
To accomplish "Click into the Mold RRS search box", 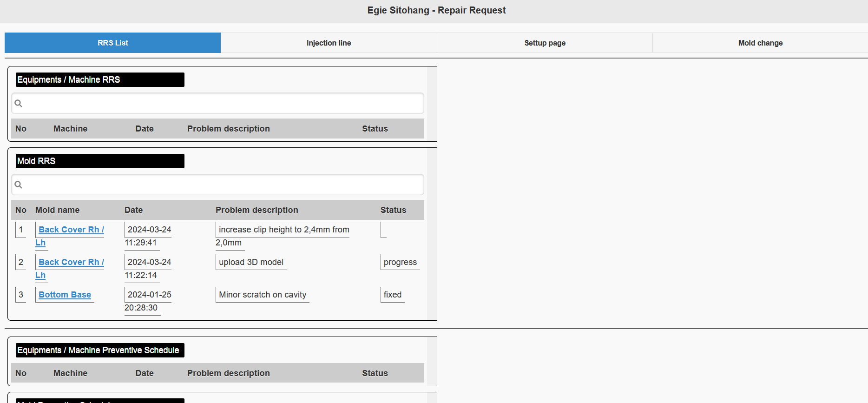I will pyautogui.click(x=223, y=185).
